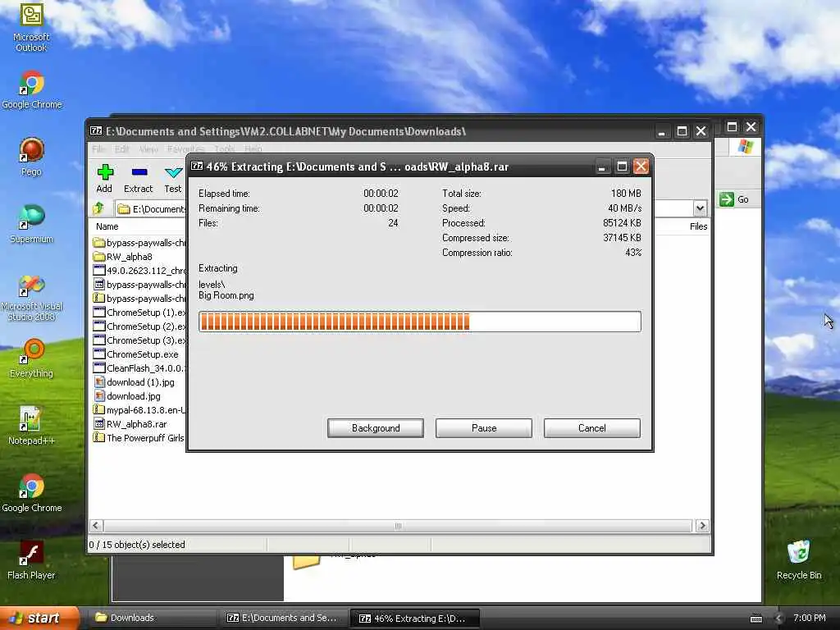This screenshot has width=840, height=630.
Task: Expand hidden system tray icons arrow
Action: point(779,619)
